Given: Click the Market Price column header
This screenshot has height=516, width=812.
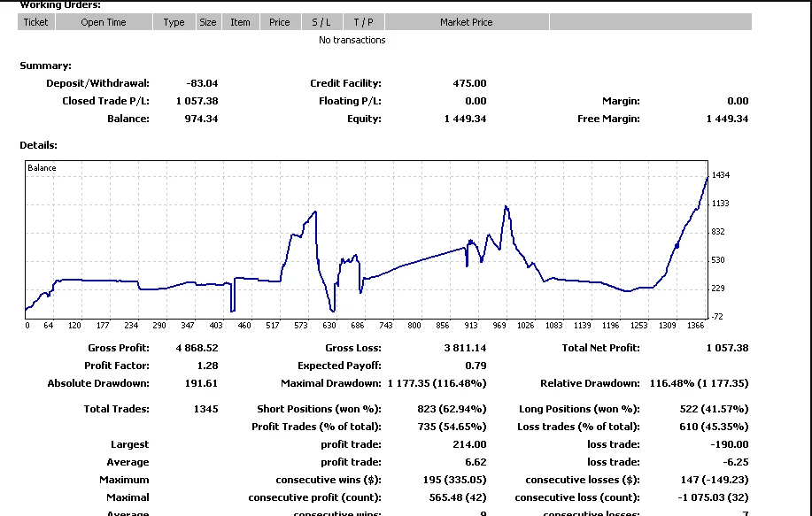Looking at the screenshot, I should pos(466,22).
